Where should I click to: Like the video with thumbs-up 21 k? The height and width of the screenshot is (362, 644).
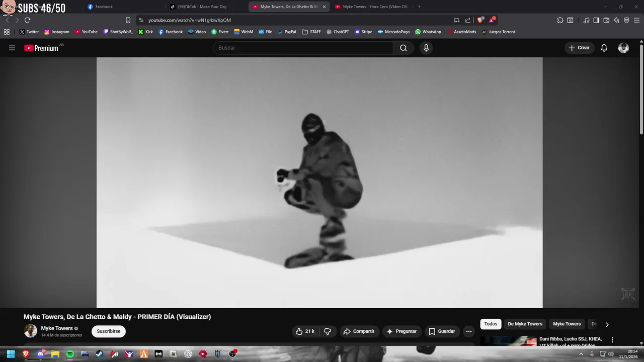pos(306,331)
